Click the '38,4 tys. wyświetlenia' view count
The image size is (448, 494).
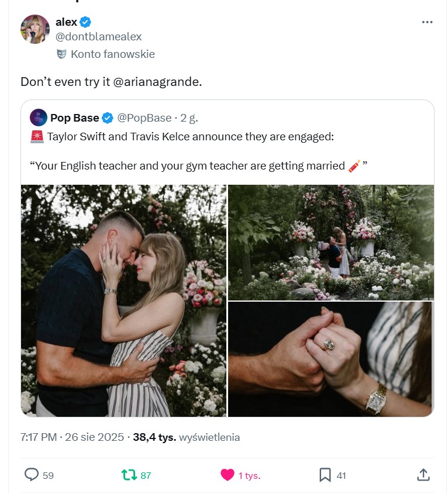187,437
